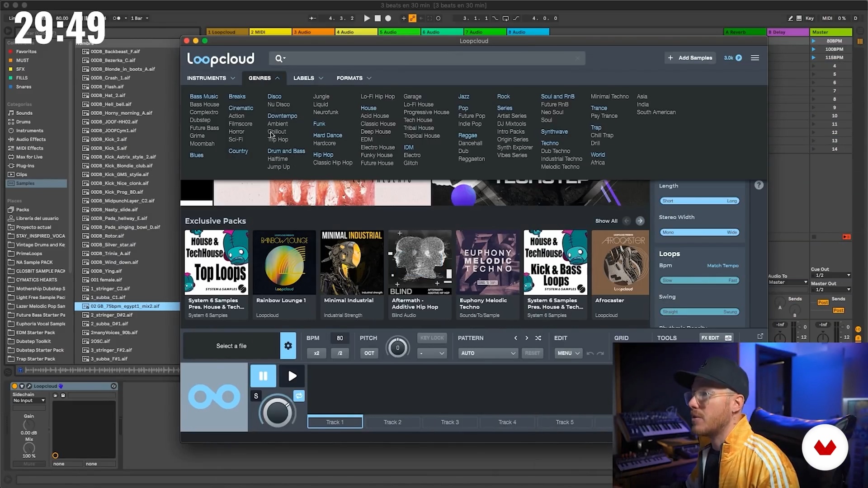Click the pitch knob showing 0
Viewport: 868px width, 488px height.
tap(397, 347)
